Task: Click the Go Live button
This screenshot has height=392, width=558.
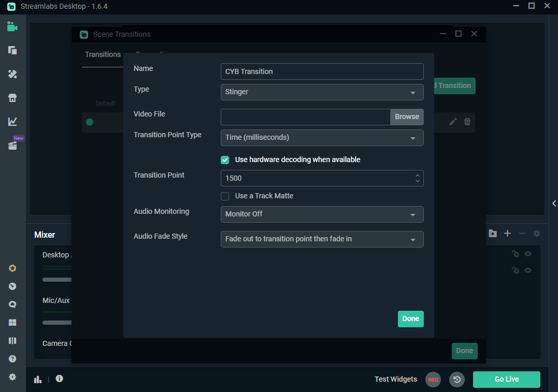Action: click(x=506, y=380)
